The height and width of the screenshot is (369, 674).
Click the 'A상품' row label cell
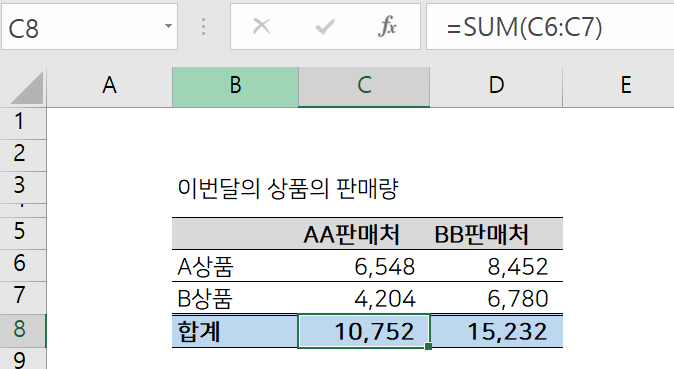click(235, 266)
